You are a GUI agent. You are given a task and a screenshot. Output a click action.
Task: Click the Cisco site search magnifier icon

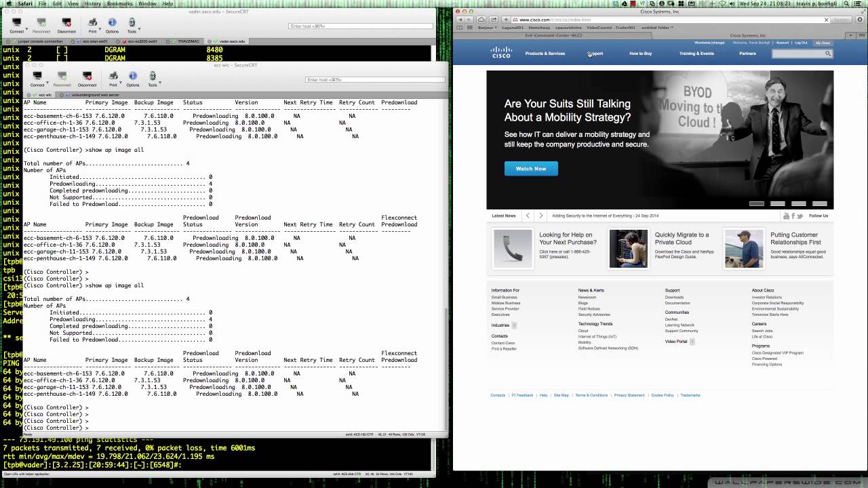tap(828, 54)
